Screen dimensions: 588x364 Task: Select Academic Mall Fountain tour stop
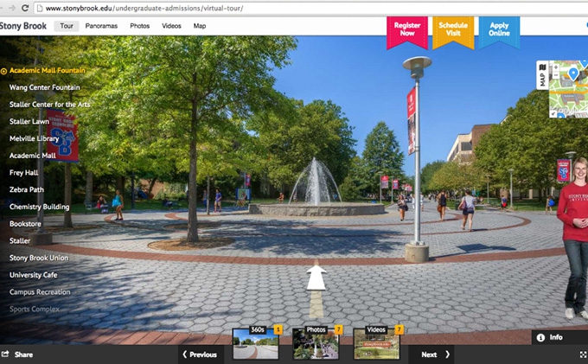point(48,71)
